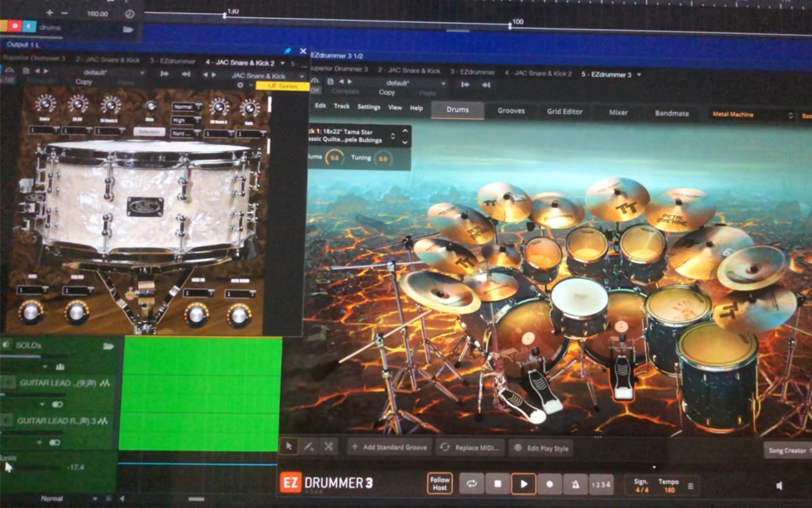The width and height of the screenshot is (812, 508).
Task: Toggle the 1234 count-in button
Action: tap(601, 485)
